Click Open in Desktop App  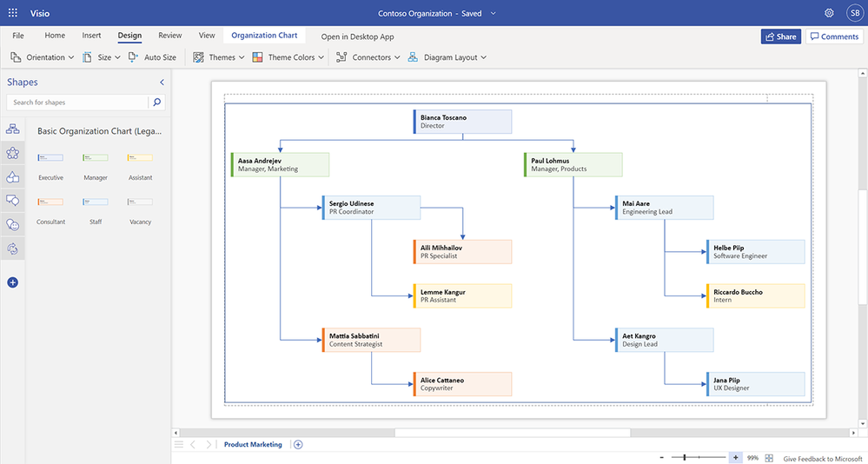point(358,36)
